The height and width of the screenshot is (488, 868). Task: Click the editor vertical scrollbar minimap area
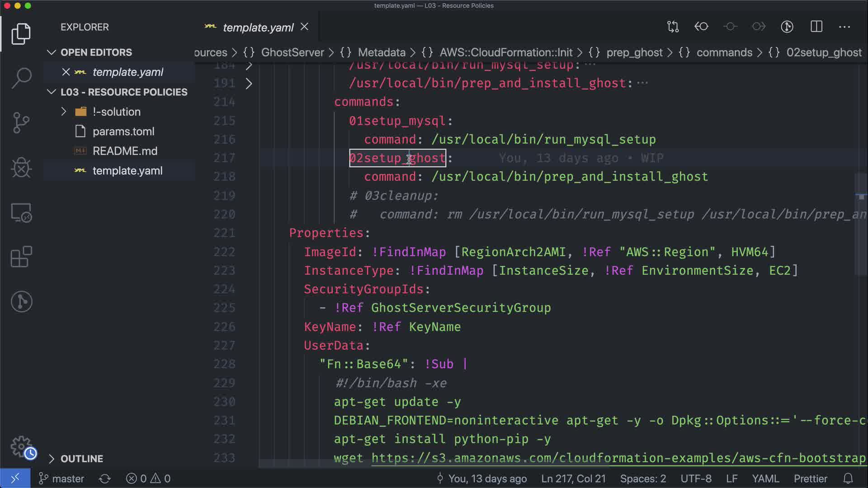tap(861, 226)
